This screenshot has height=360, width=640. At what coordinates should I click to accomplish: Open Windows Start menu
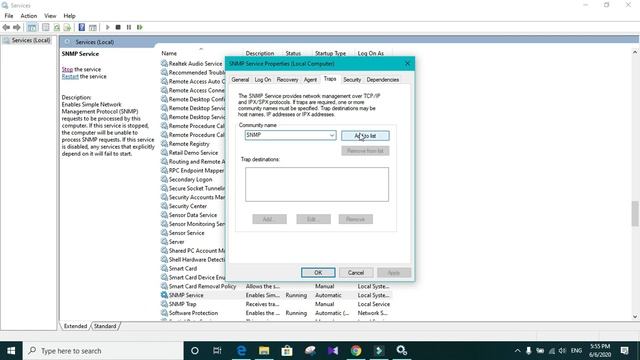(x=11, y=351)
